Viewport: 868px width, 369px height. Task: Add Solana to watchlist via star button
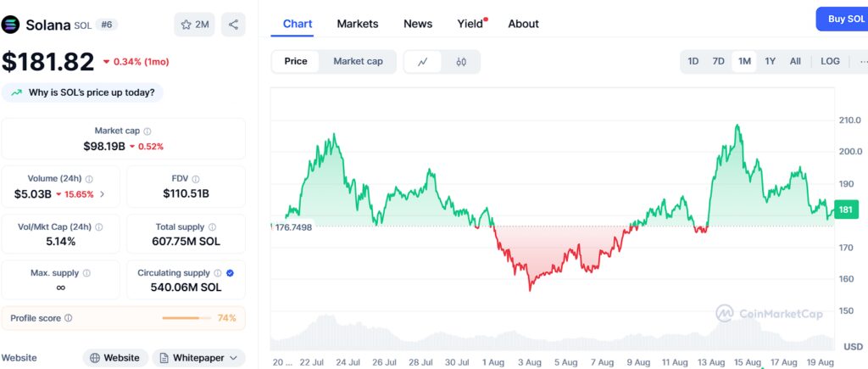(x=194, y=25)
